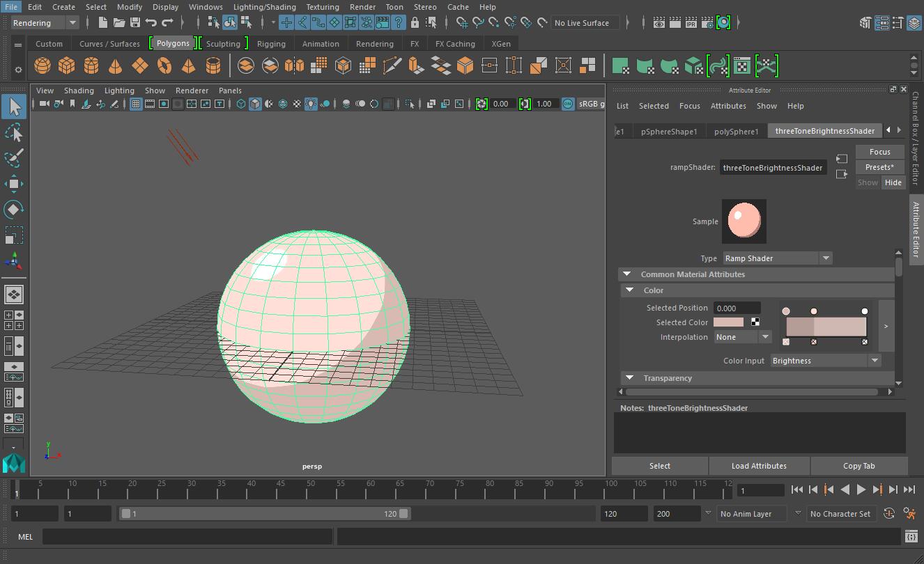The width and height of the screenshot is (924, 564).
Task: Toggle the four-pane layout button
Action: coord(14,320)
